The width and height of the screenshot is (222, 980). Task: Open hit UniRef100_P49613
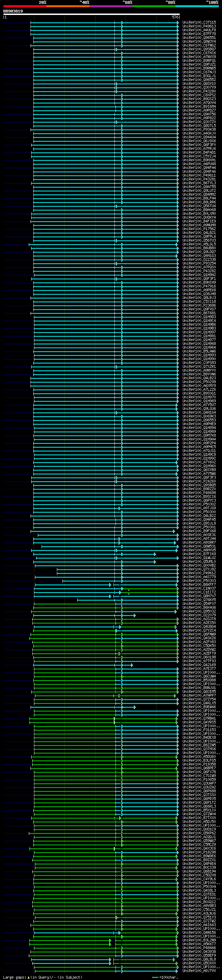199,26
